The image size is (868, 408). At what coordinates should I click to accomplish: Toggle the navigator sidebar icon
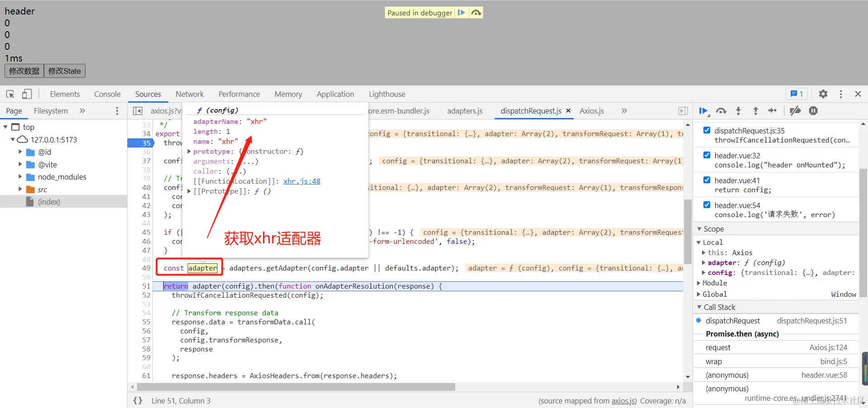(x=138, y=111)
